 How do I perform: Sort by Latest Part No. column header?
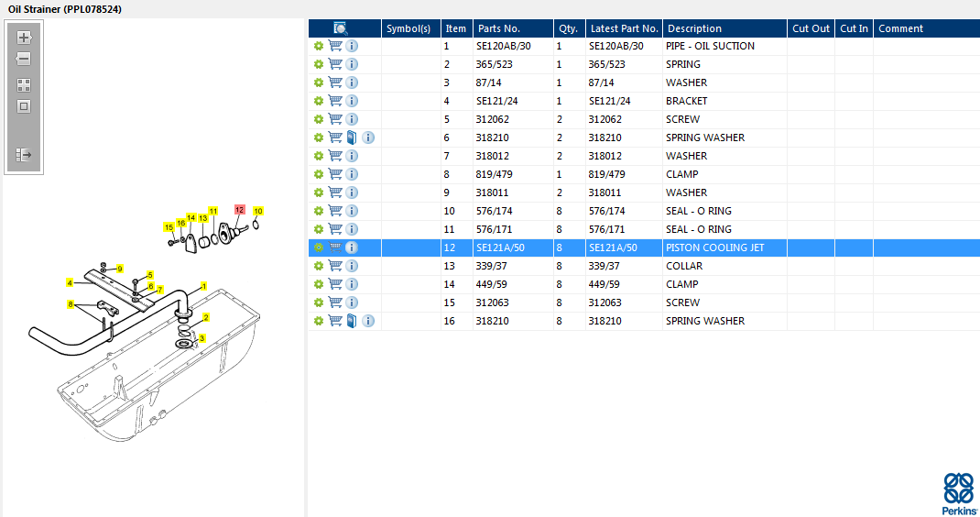tap(624, 28)
